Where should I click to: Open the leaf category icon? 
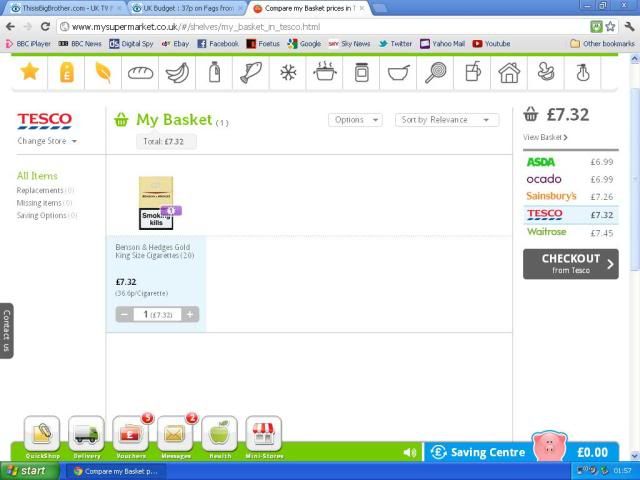coord(103,73)
